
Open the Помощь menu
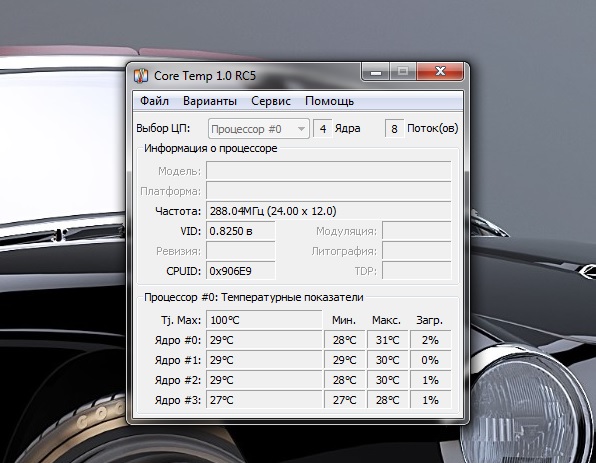coord(330,101)
